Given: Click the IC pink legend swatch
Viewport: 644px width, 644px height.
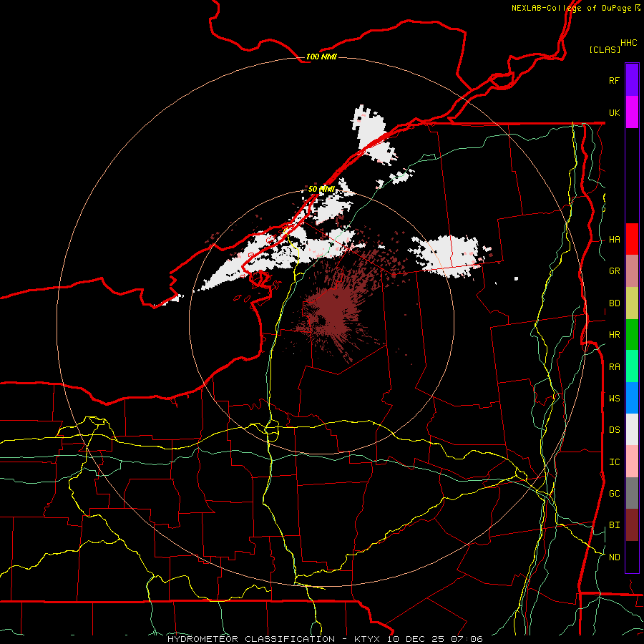Looking at the screenshot, I should 632,462.
